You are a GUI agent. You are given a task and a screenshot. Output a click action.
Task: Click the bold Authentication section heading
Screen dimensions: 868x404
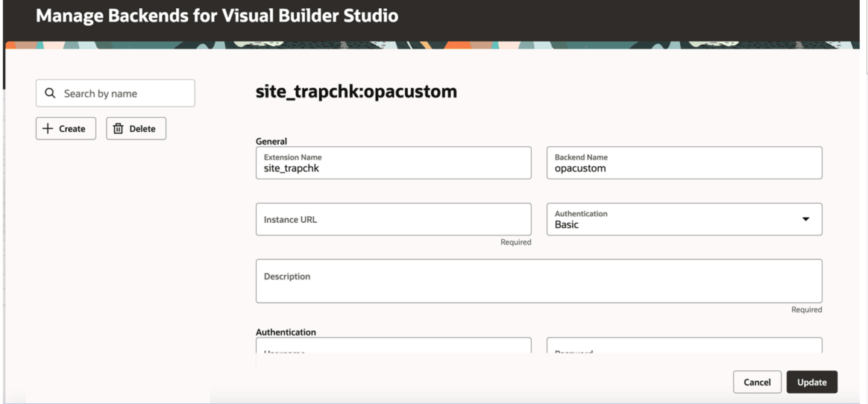pyautogui.click(x=286, y=332)
